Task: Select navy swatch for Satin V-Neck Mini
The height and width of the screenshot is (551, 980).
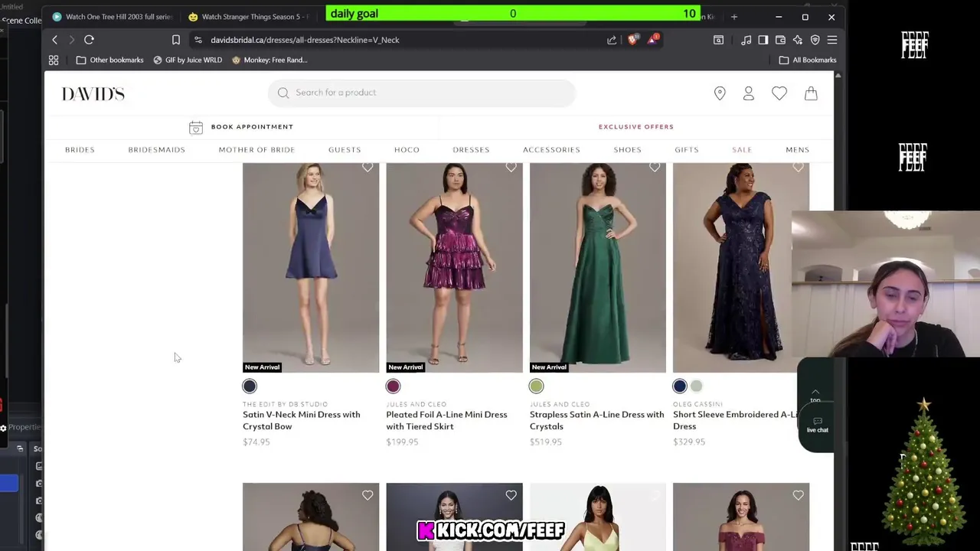Action: pyautogui.click(x=250, y=386)
